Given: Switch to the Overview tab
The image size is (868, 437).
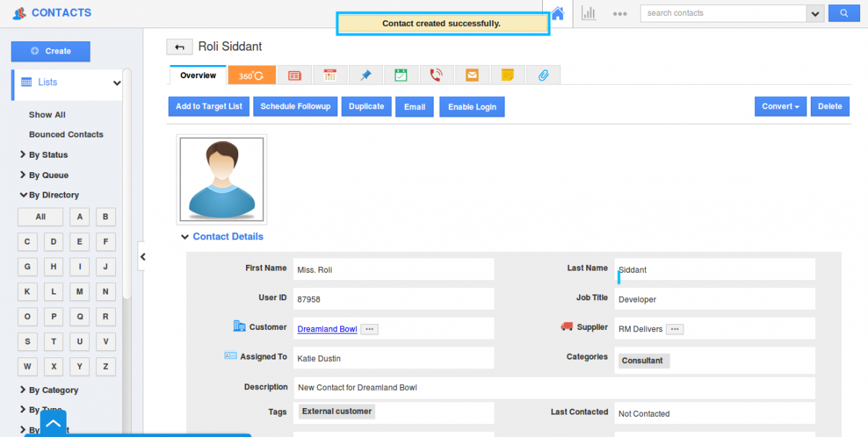Looking at the screenshot, I should pos(198,75).
